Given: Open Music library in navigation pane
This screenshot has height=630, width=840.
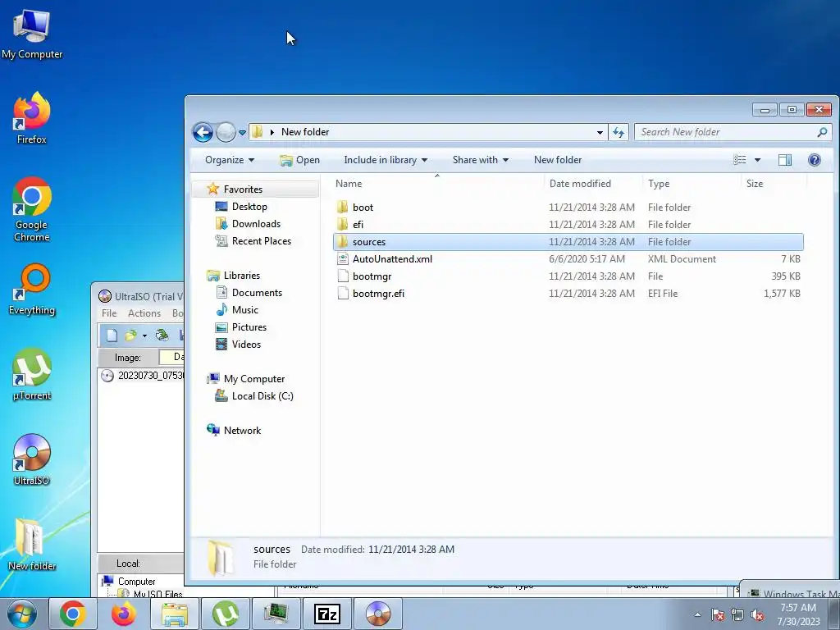Looking at the screenshot, I should [244, 309].
